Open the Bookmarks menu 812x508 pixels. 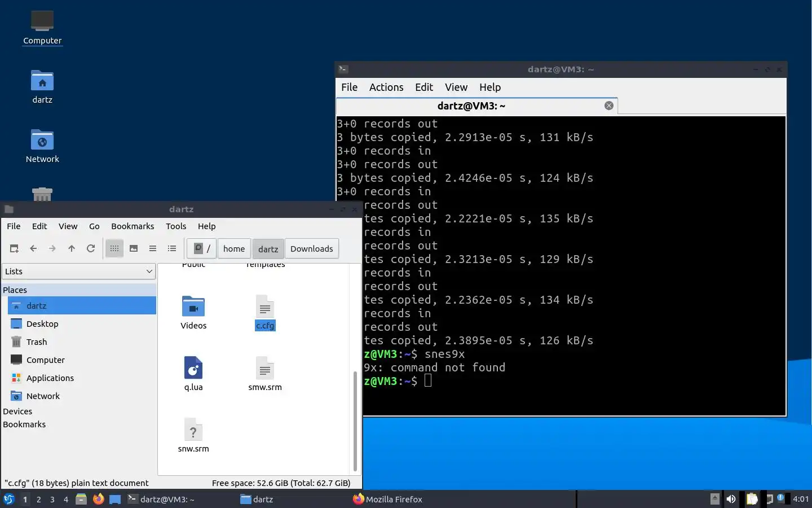tap(133, 226)
